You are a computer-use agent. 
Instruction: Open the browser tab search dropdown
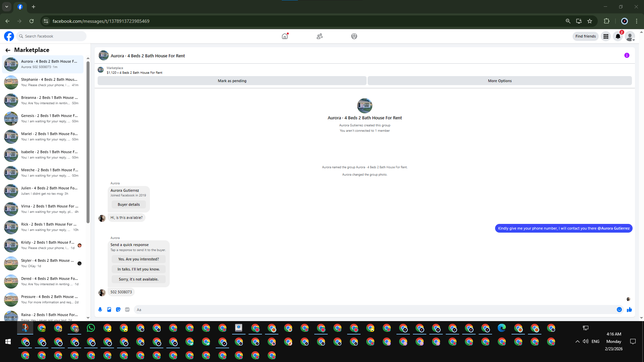7,7
